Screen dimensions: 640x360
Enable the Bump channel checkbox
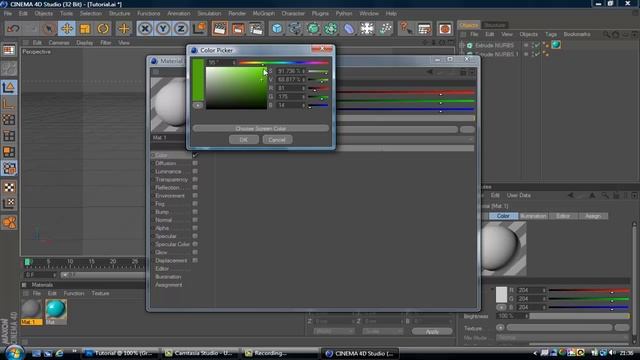click(195, 212)
